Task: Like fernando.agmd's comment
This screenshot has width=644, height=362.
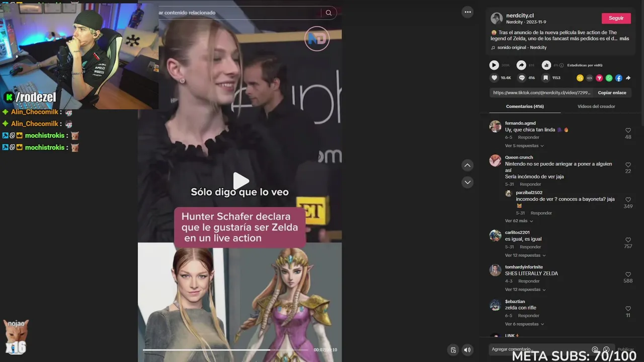Action: pos(628,130)
